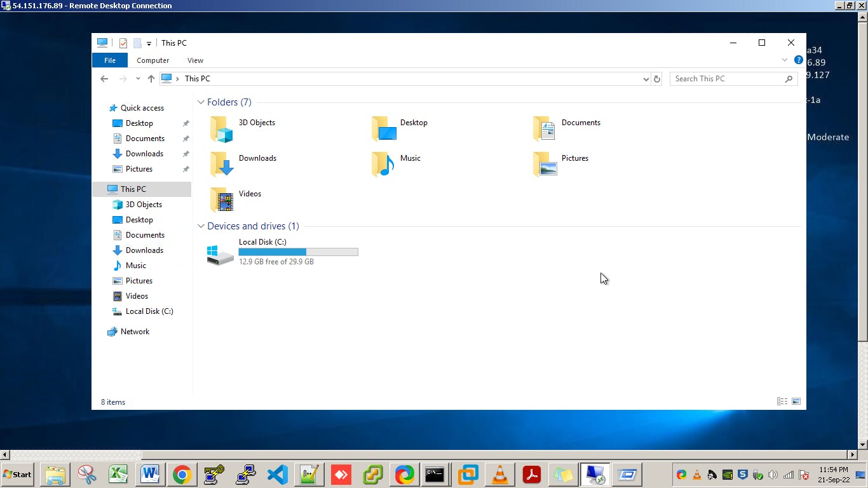Collapse the Folders (7) group
868x488 pixels.
(x=201, y=102)
